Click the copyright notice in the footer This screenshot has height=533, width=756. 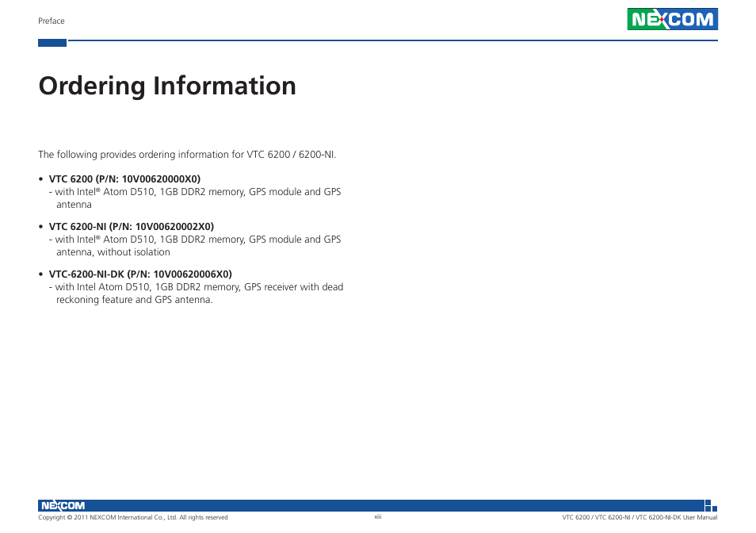(x=133, y=518)
